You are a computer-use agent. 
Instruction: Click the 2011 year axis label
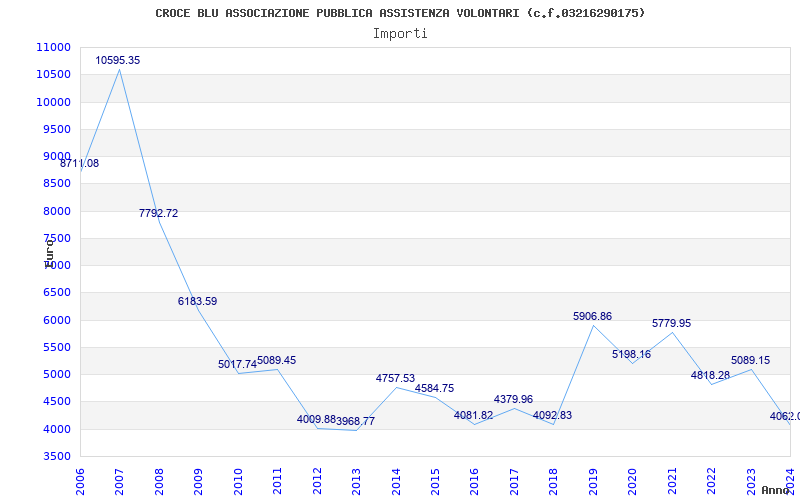(x=277, y=482)
